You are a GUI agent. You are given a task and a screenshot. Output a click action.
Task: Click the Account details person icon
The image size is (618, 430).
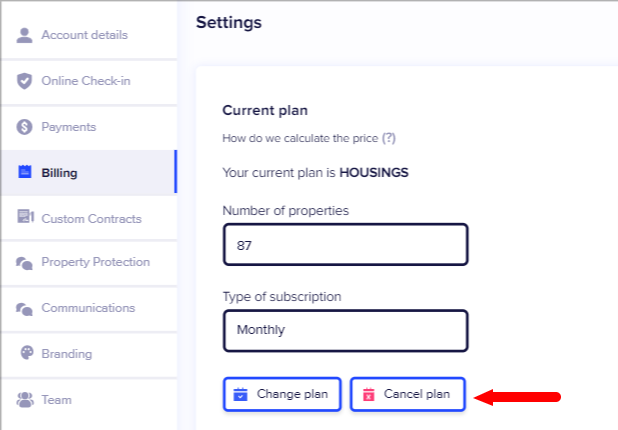[25, 35]
